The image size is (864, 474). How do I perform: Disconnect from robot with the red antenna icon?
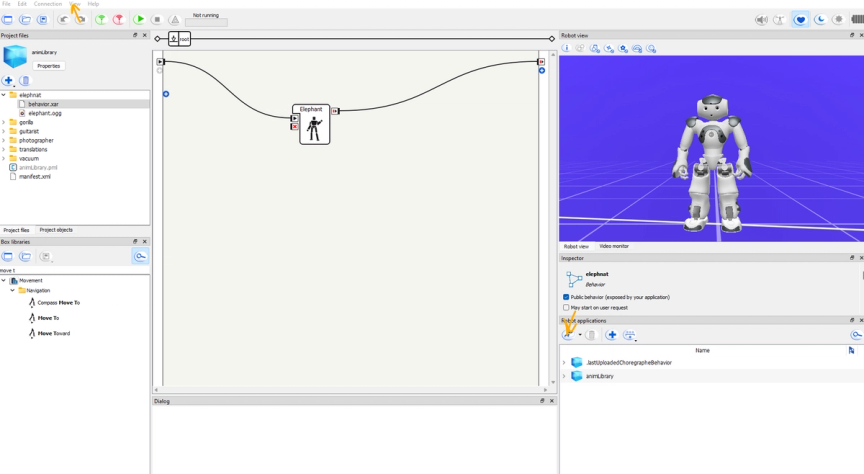click(118, 20)
